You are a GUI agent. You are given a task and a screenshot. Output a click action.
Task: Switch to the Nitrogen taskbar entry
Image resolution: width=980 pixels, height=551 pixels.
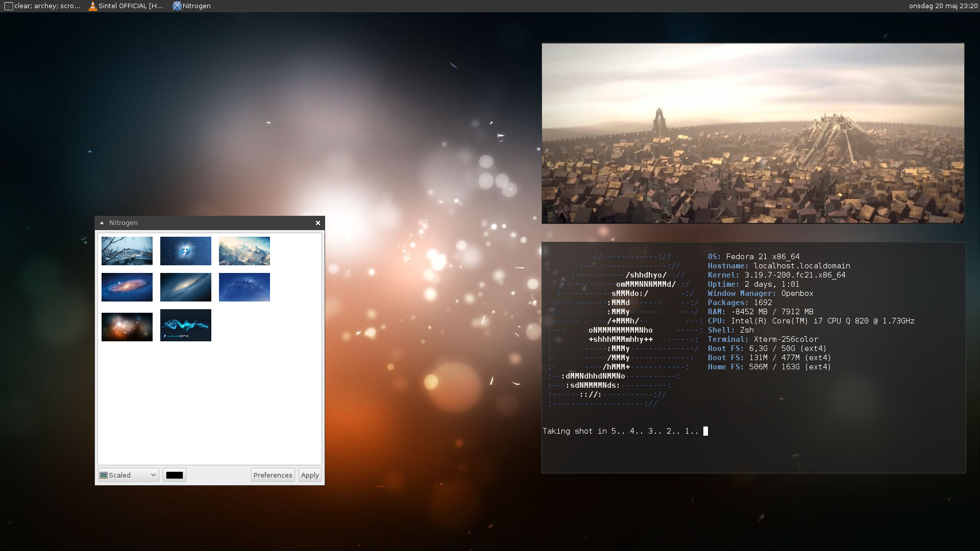(x=192, y=6)
